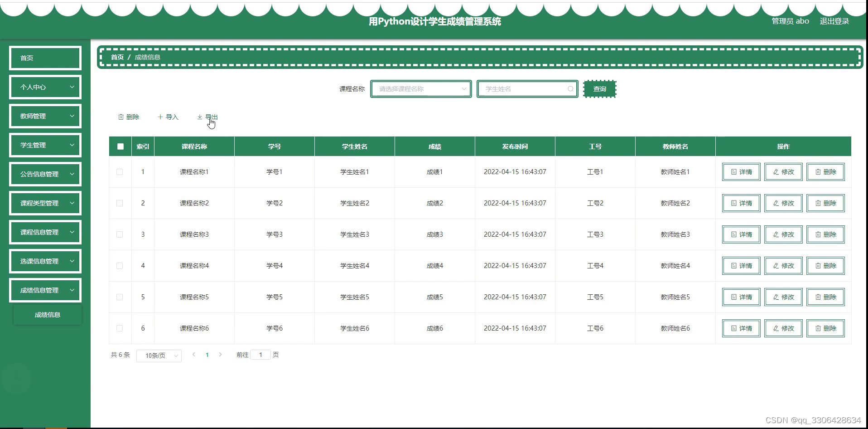Click the 发布时间 column header

click(x=515, y=146)
